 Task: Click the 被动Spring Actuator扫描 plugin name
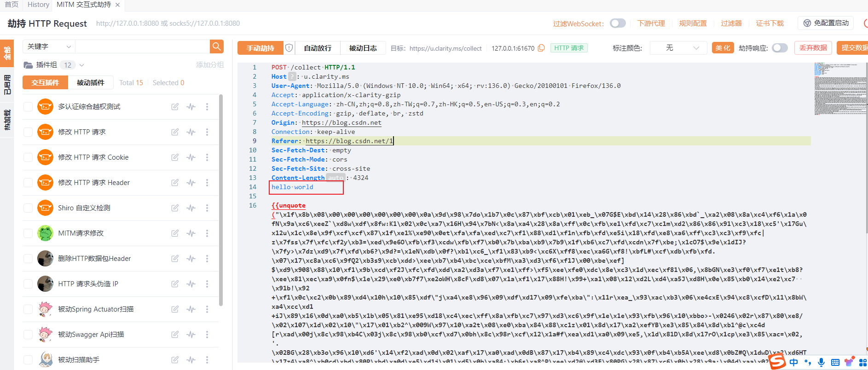[96, 309]
